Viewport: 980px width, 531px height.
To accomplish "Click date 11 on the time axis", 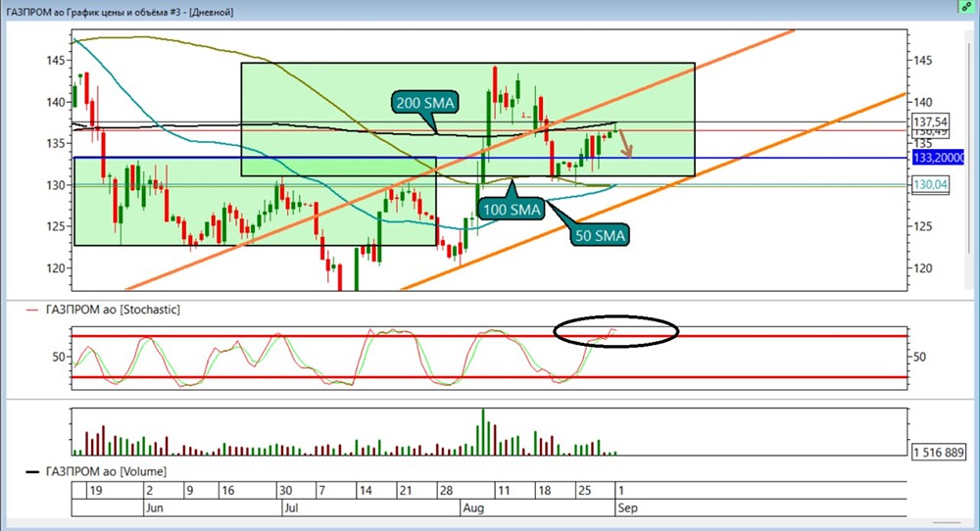I will pos(503,491).
